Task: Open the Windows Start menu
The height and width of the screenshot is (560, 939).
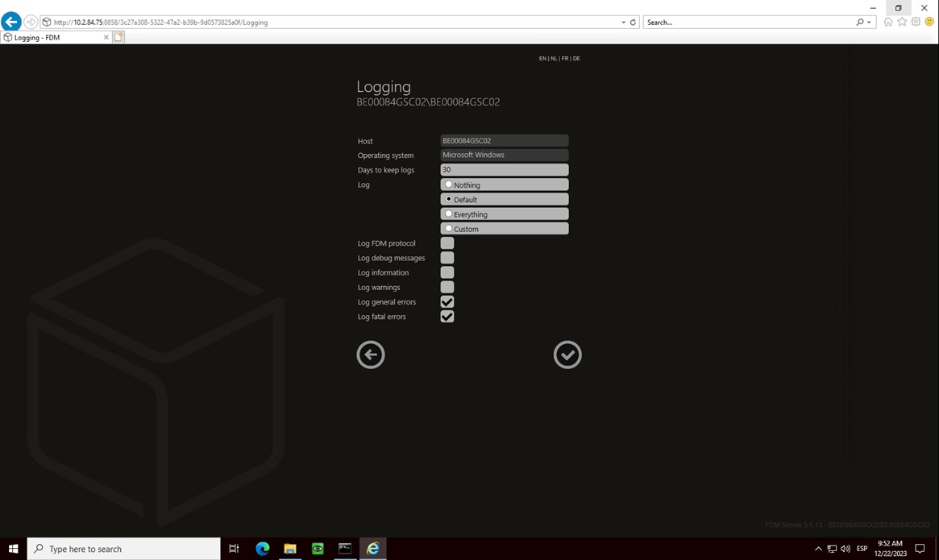Action: click(13, 549)
